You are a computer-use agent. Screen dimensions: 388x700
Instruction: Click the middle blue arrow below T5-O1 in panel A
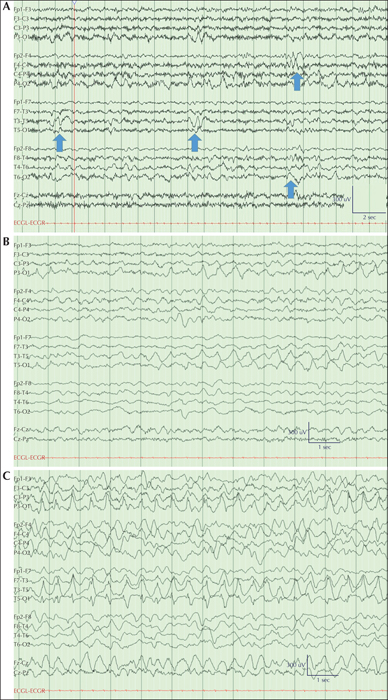click(195, 143)
